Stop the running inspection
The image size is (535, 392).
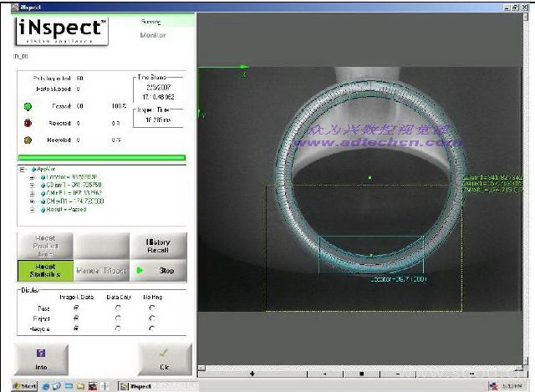pos(159,271)
